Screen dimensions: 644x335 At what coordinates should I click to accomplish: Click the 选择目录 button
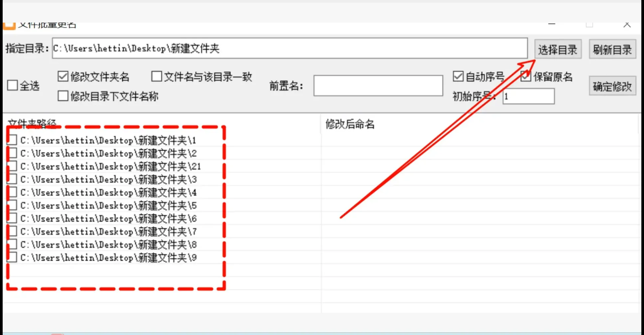point(557,49)
